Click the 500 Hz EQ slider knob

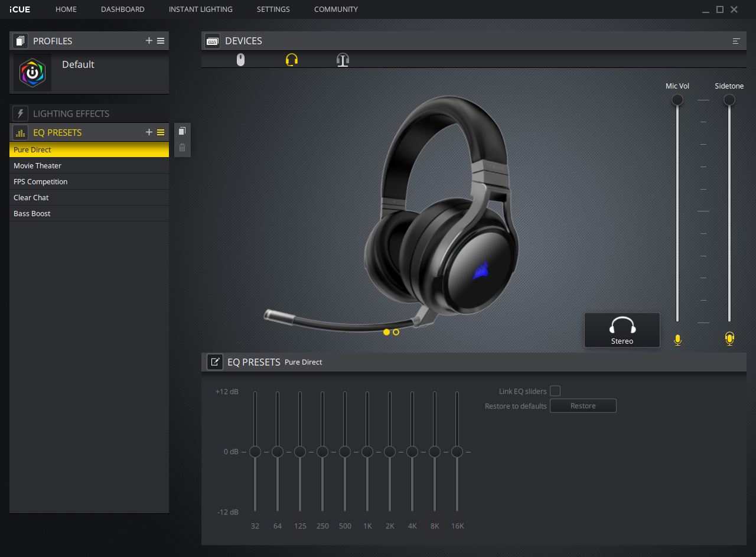pos(345,452)
